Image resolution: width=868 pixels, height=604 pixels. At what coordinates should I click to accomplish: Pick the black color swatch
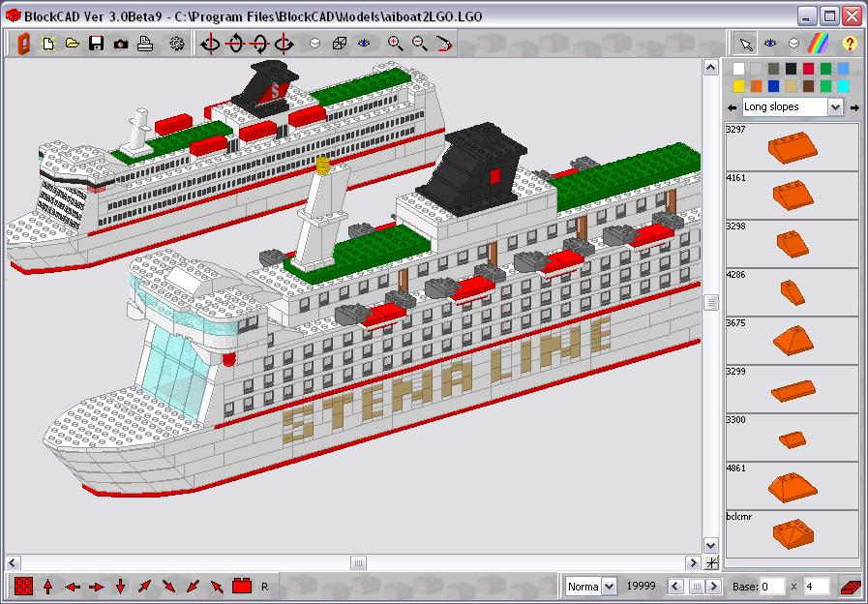(x=791, y=69)
